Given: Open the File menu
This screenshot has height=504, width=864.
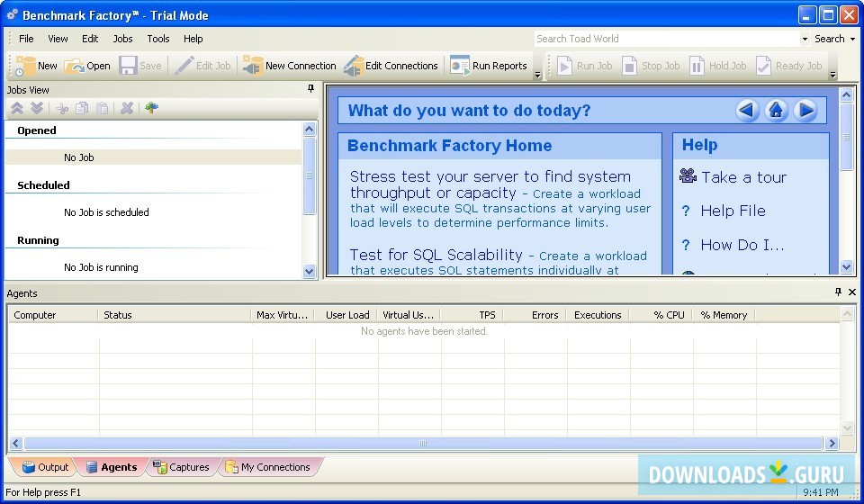Looking at the screenshot, I should 26,39.
